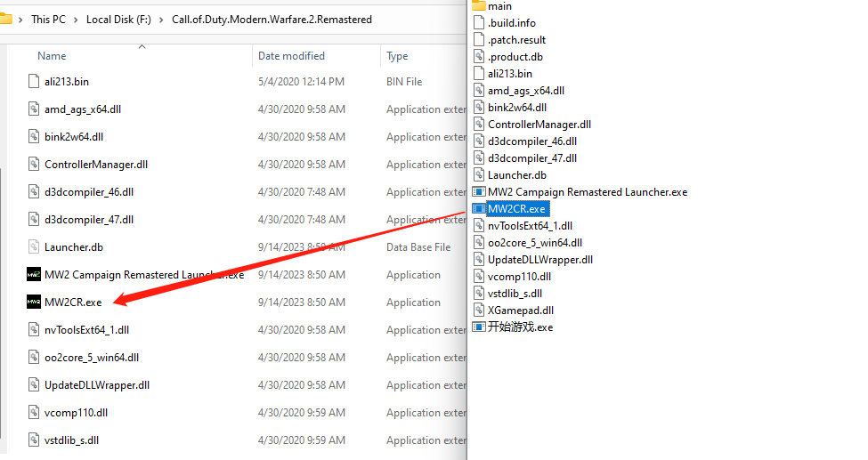Select ControllerManager.dll name in right panel
Image resolution: width=868 pixels, height=460 pixels.
[x=539, y=124]
